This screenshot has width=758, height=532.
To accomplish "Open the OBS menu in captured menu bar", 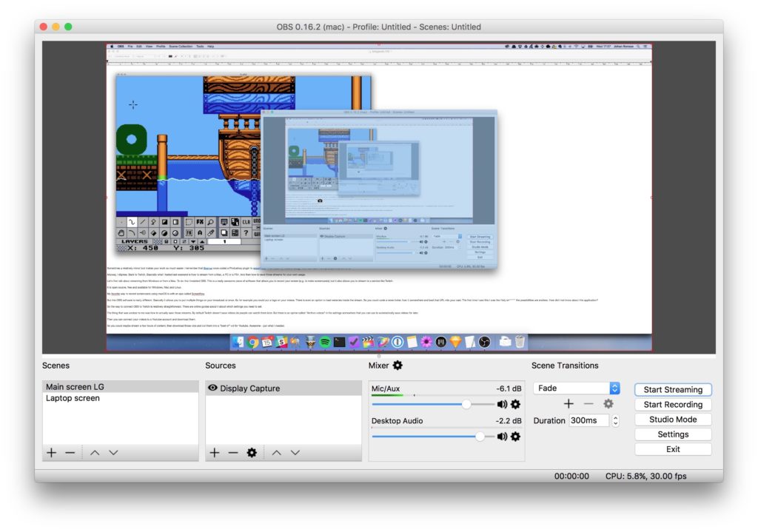I will [121, 47].
